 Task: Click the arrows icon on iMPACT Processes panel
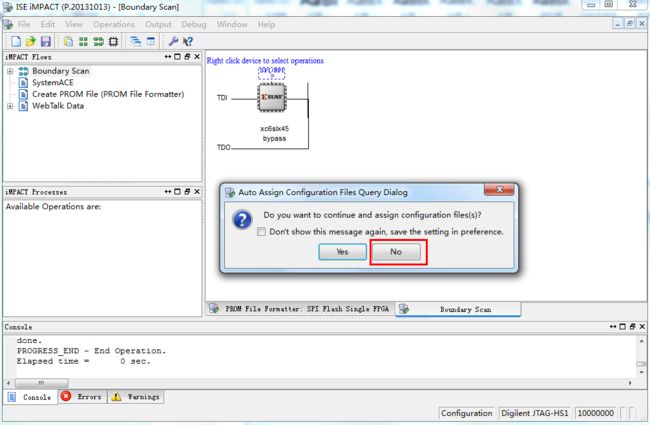168,192
